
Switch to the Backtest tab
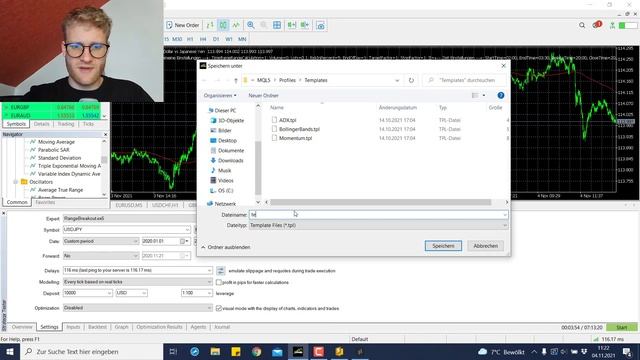point(97,327)
